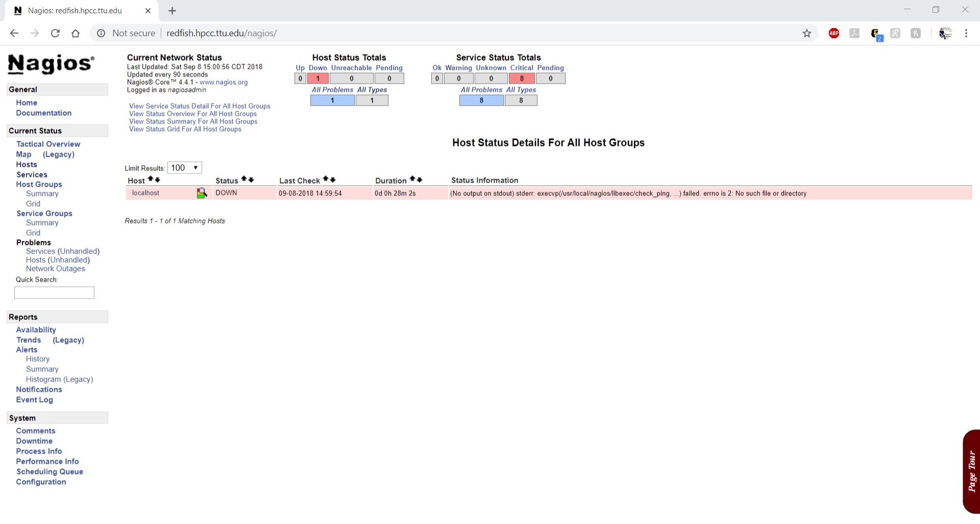This screenshot has height=524, width=980.
Task: Sort Duration column descending arrow
Action: [x=419, y=180]
